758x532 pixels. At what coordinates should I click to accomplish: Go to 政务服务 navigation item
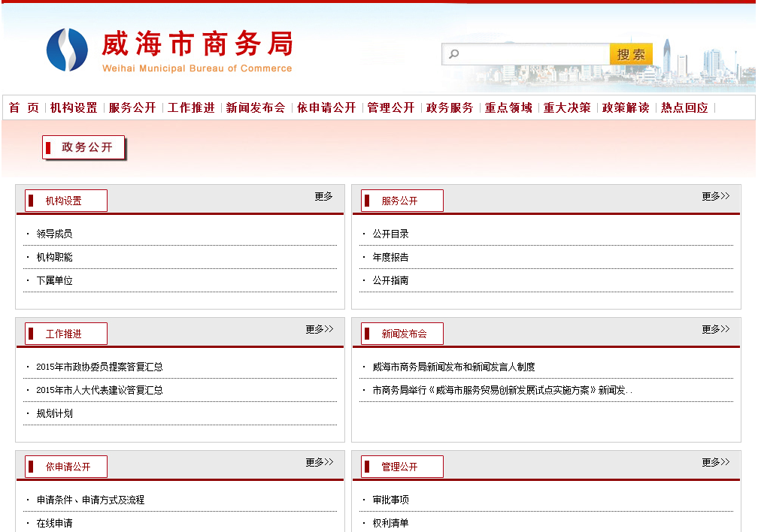450,108
